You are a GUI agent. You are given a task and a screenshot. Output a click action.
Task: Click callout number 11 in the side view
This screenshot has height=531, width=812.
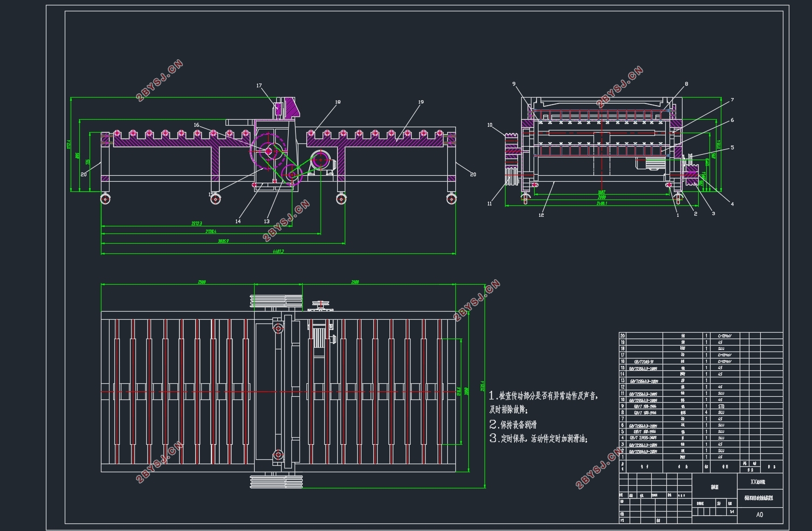click(490, 204)
